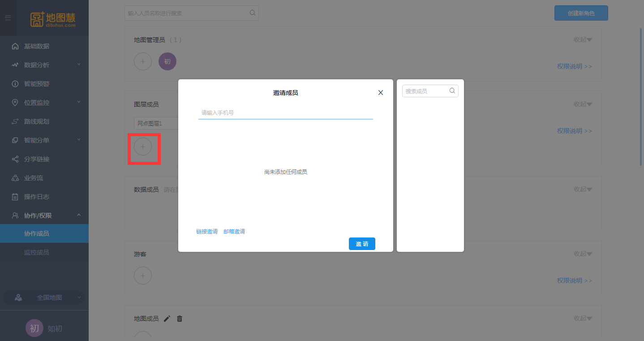Click the 创建新角色 button
This screenshot has width=644, height=341.
click(x=581, y=13)
